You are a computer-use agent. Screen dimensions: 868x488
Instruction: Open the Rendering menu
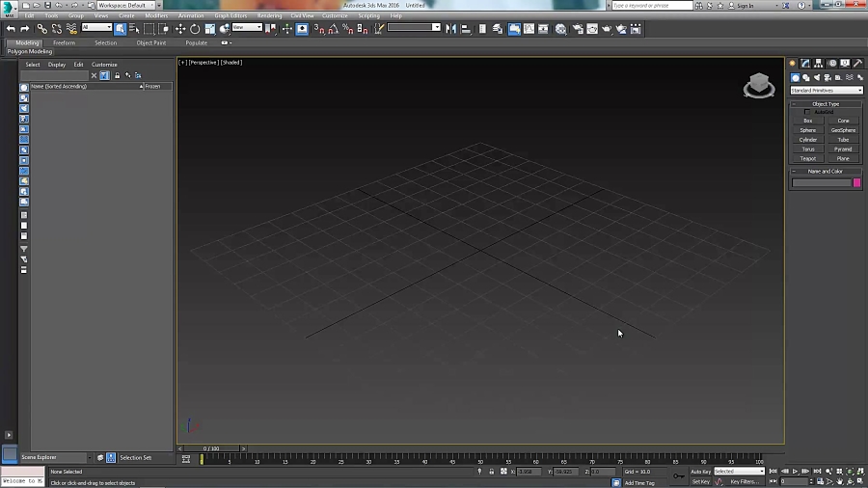pyautogui.click(x=270, y=16)
